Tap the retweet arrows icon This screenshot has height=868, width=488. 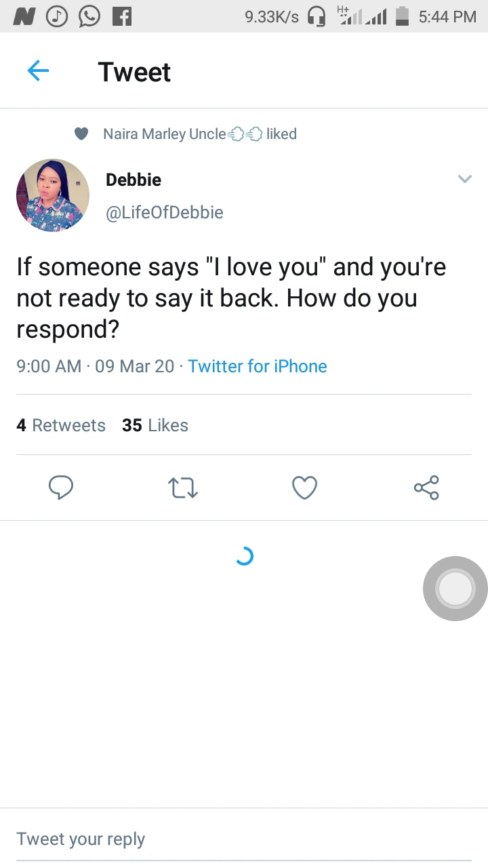183,487
